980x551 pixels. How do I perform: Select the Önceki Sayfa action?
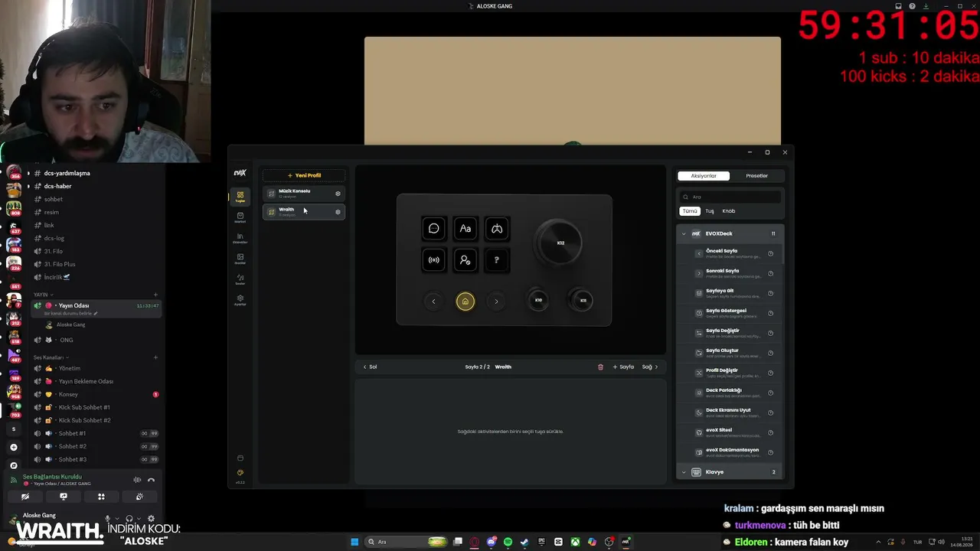730,253
